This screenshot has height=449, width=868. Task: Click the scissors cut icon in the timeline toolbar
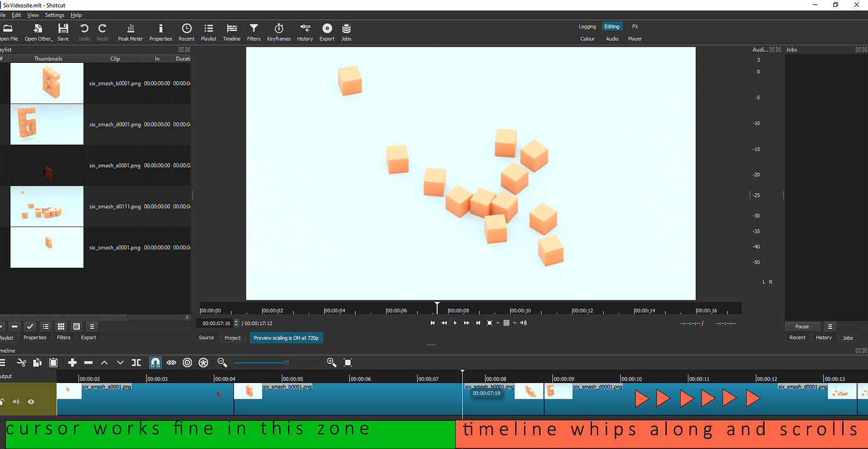click(21, 362)
